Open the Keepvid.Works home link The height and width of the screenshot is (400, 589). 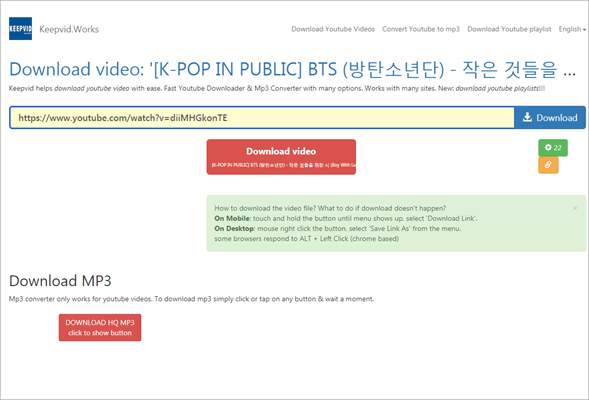coord(69,29)
